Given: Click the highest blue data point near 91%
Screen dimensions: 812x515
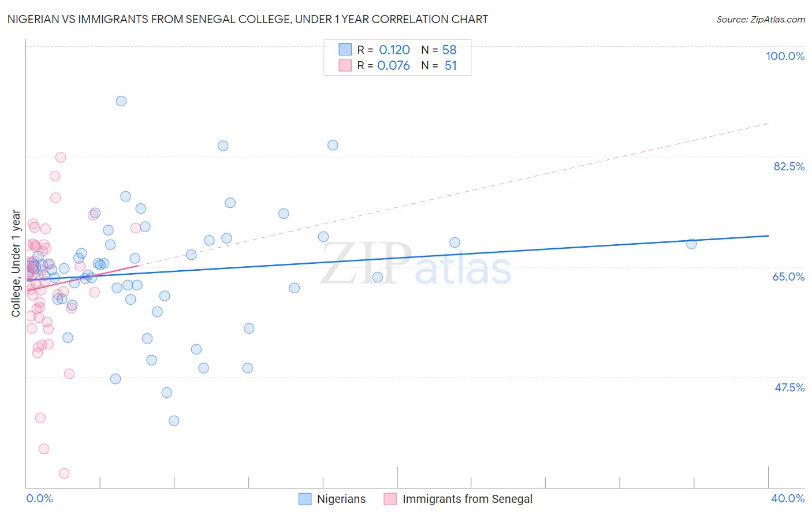Looking at the screenshot, I should [121, 101].
